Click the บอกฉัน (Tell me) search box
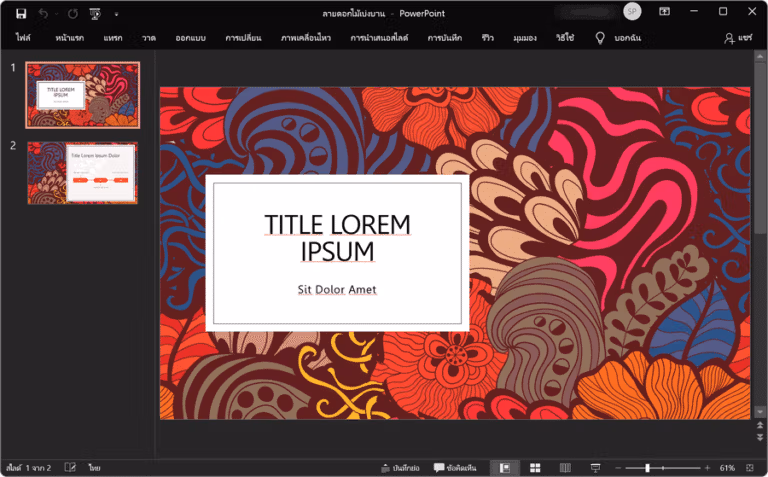Viewport: 768px width, 477px height. [x=627, y=38]
